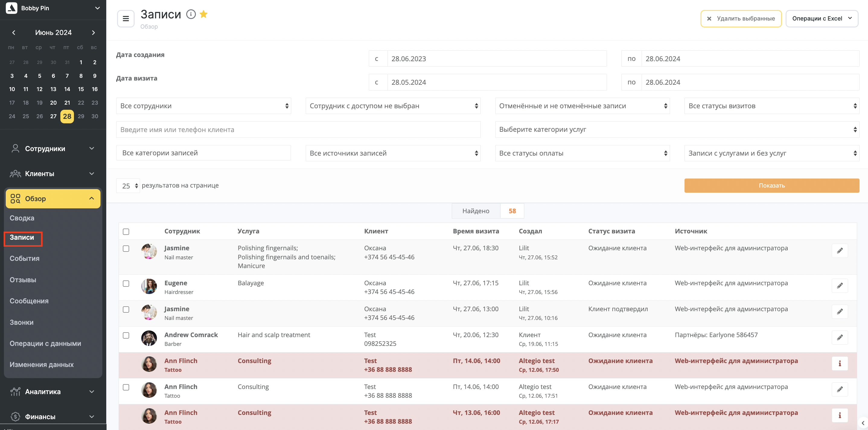
Task: Click the Bobby Pin logo icon
Action: point(11,8)
